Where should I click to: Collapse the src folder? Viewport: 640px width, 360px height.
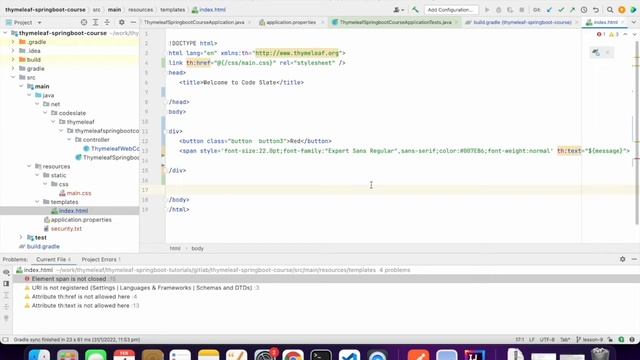tap(13, 78)
